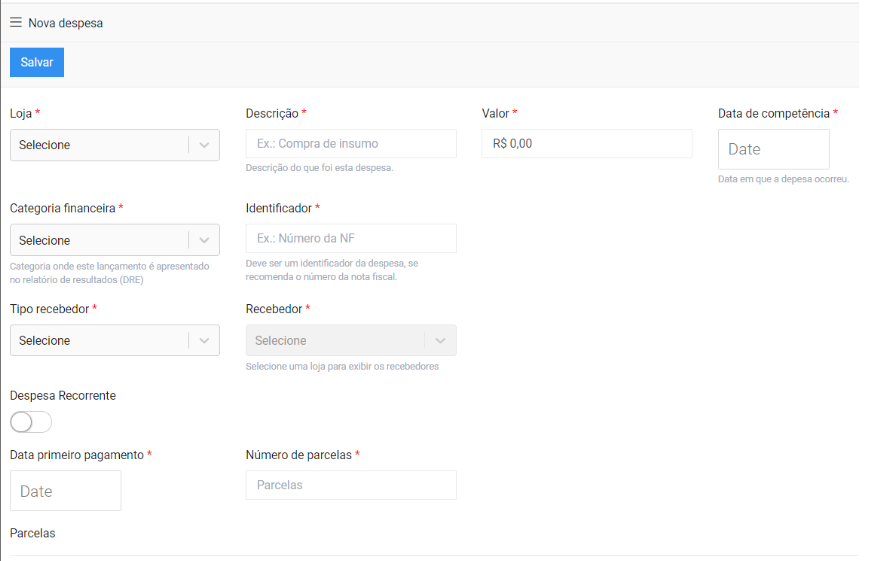Viewport: 870px width, 561px height.
Task: Click the Loja dropdown chevron arrow
Action: [x=204, y=145]
